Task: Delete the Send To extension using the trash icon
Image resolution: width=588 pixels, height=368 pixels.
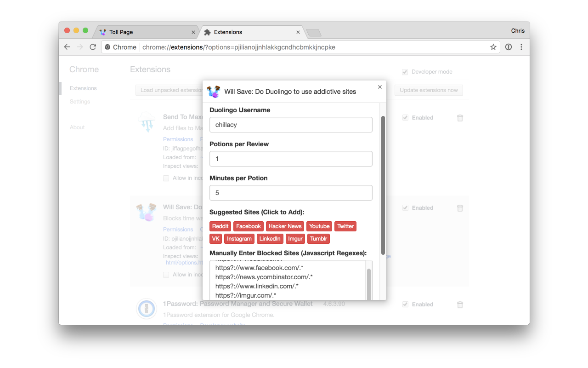Action: 460,118
